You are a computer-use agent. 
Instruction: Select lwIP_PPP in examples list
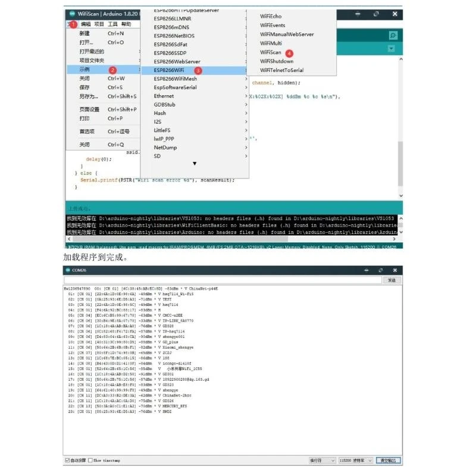(195, 139)
